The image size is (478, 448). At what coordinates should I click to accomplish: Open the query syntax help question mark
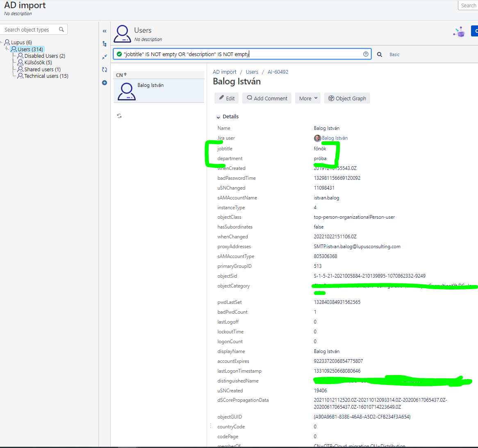[x=366, y=54]
